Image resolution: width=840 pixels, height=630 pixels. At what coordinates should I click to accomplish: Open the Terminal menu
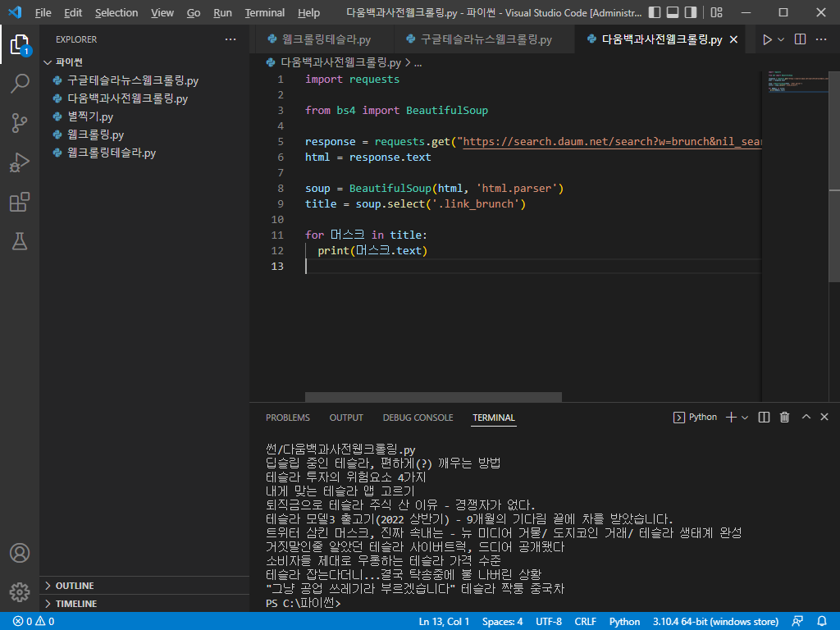(x=265, y=13)
